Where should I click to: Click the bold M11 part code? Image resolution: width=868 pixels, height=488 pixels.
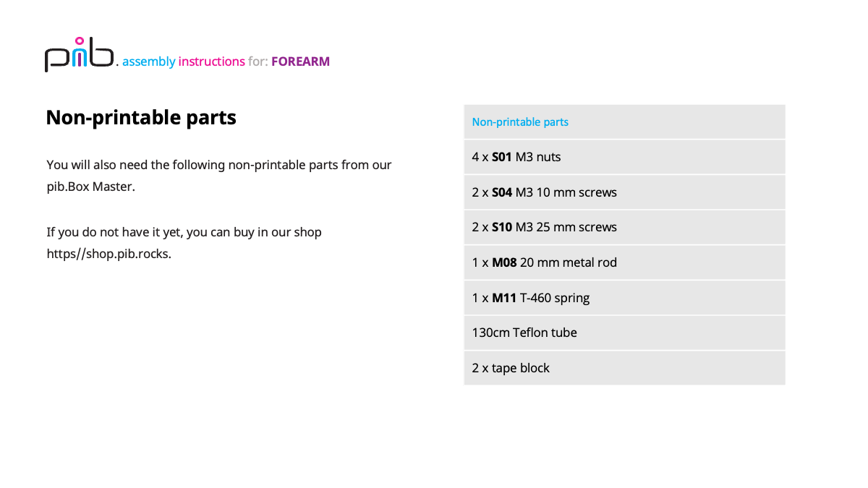tap(504, 298)
